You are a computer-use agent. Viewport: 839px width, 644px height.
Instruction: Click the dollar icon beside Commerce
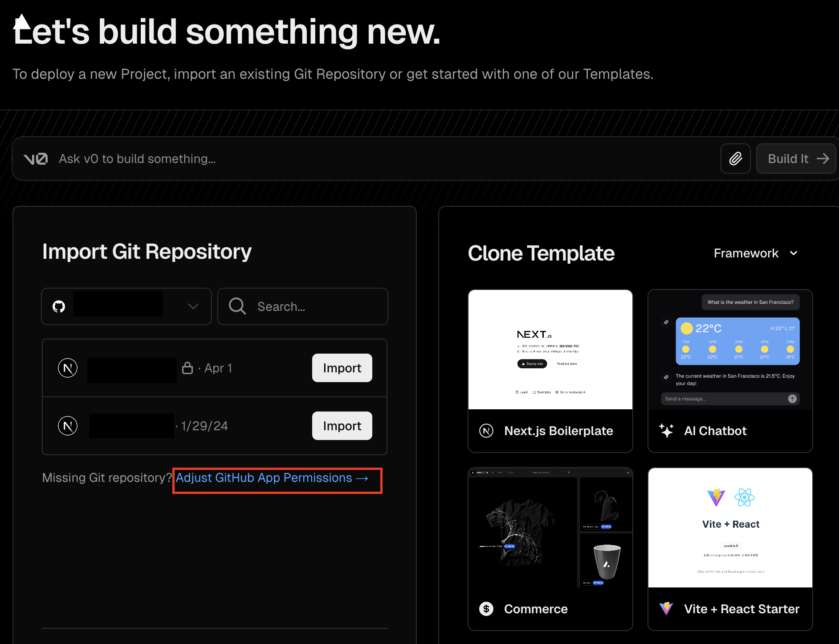point(486,609)
